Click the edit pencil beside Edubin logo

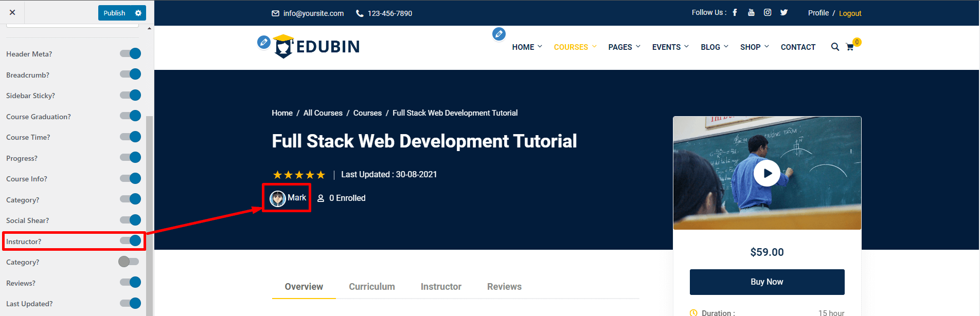[263, 42]
